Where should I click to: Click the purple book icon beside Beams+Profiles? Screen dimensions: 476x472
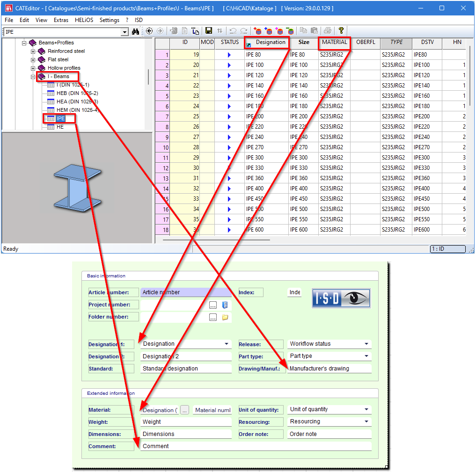click(33, 43)
